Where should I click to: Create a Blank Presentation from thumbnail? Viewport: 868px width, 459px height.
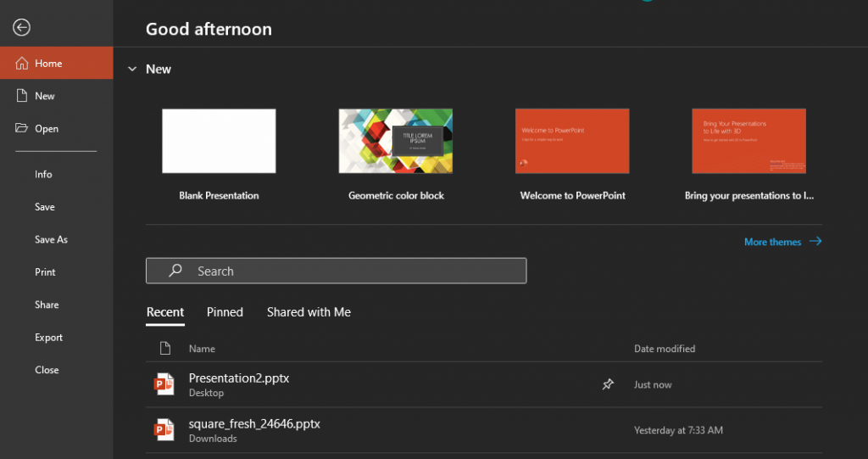click(219, 141)
